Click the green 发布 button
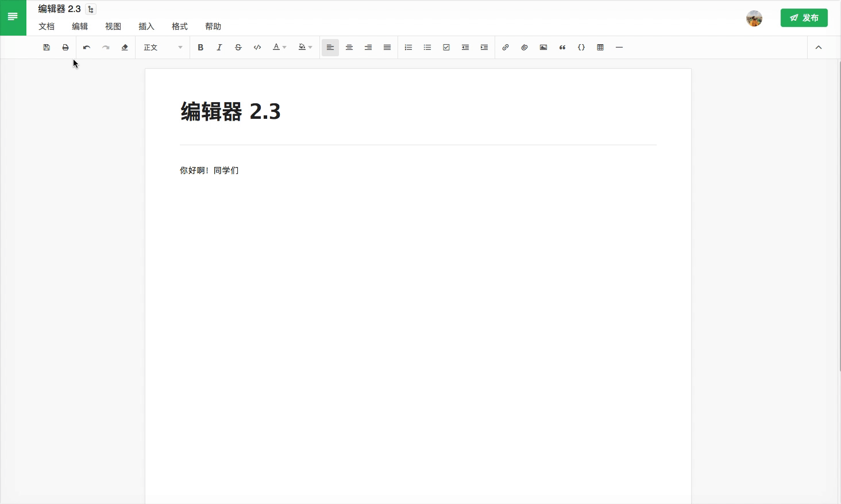This screenshot has height=504, width=841. (x=804, y=18)
